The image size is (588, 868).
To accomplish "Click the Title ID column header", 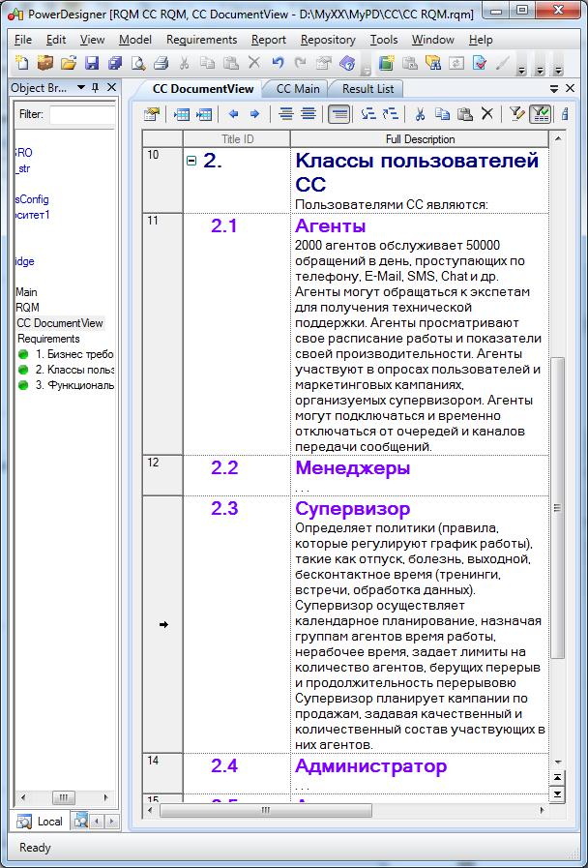I will [x=237, y=139].
